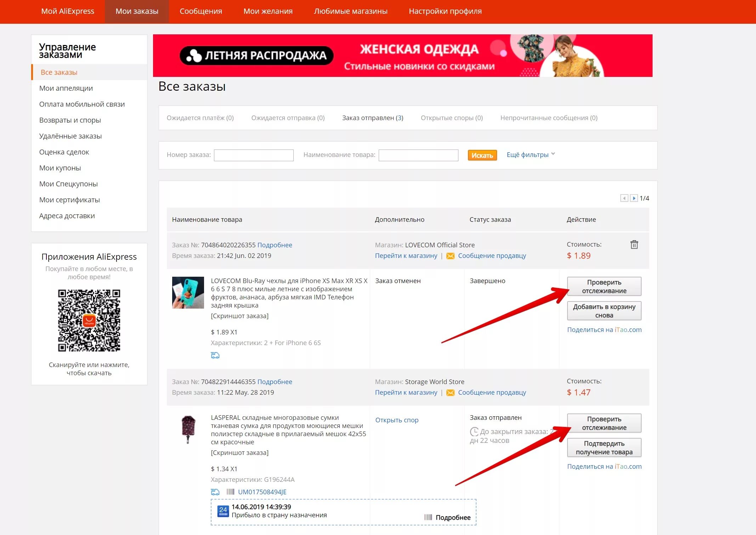The width and height of the screenshot is (756, 535).
Task: Open Настройки профиля in top navigation
Action: (445, 11)
